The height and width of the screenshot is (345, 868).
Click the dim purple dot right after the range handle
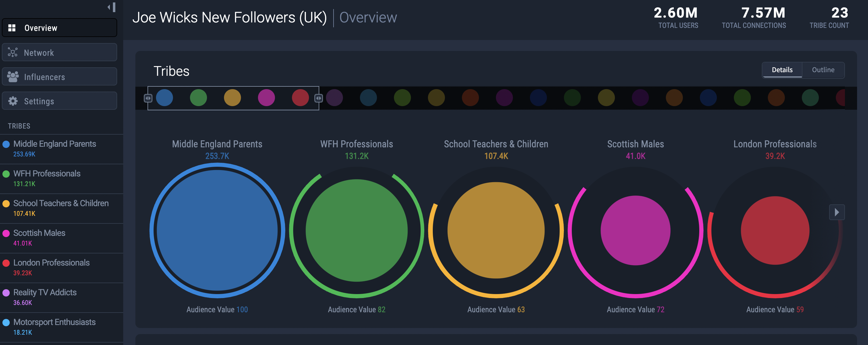[334, 98]
